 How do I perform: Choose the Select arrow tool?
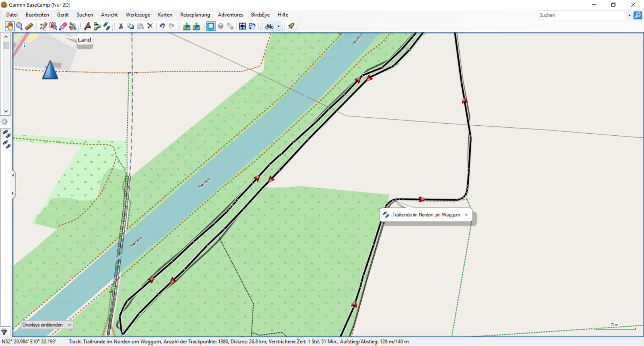click(x=53, y=26)
